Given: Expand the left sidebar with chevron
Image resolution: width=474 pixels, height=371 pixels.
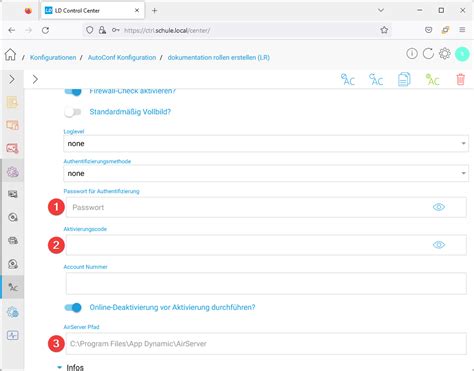Looking at the screenshot, I should coord(12,79).
